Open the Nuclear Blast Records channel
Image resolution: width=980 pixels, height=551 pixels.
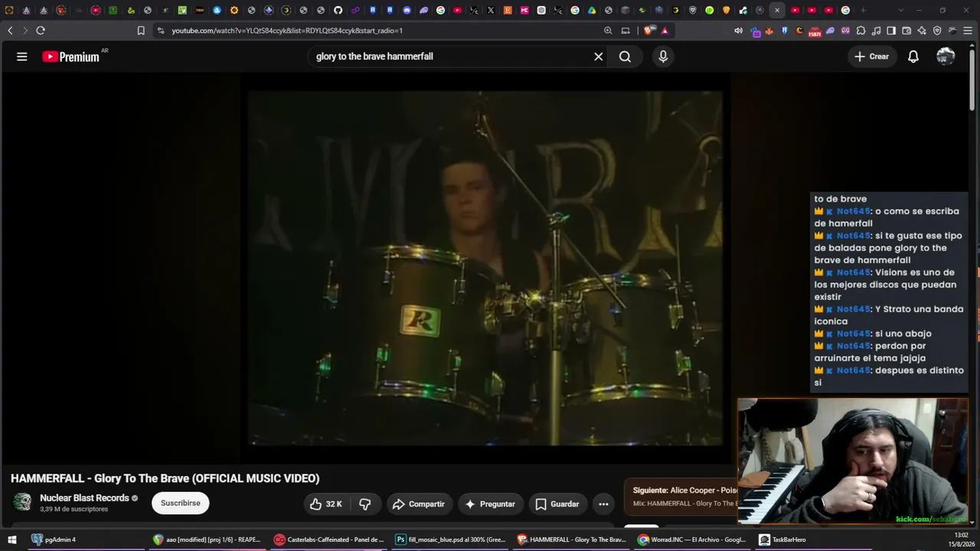84,498
